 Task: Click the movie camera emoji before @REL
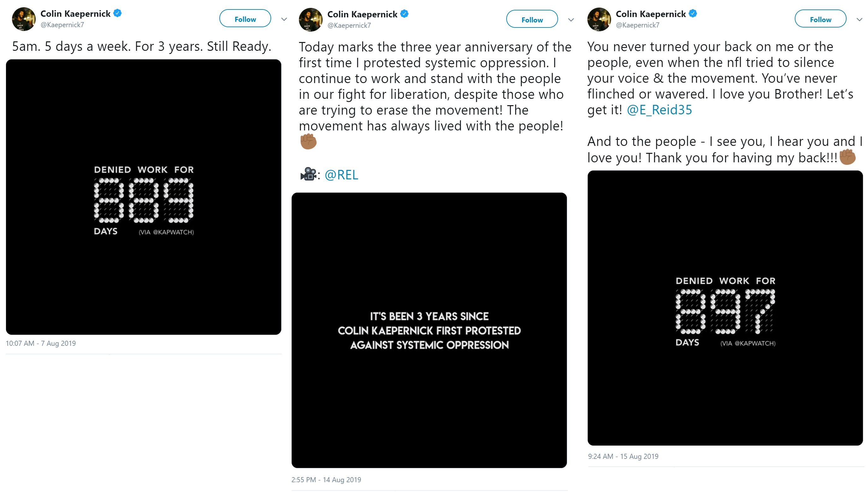[308, 174]
